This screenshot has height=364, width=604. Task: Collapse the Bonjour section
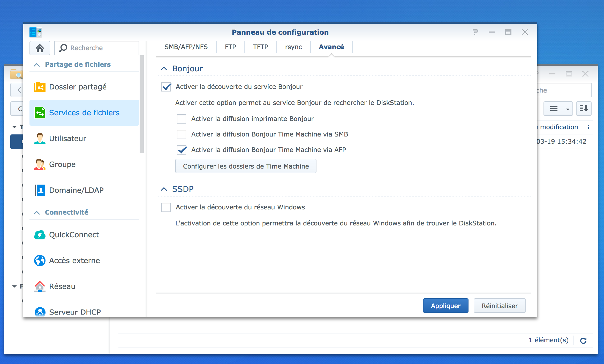[x=164, y=69]
